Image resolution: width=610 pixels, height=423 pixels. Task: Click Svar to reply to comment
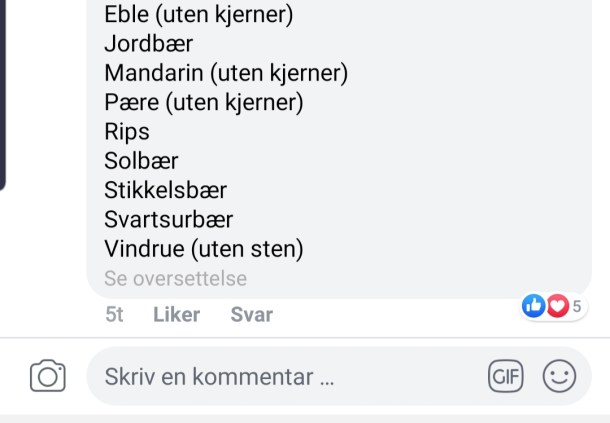(251, 314)
